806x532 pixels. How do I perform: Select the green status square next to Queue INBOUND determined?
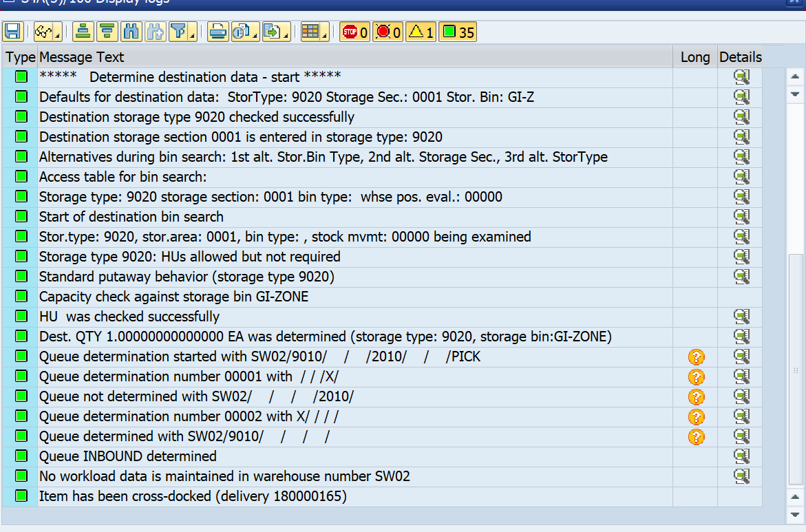pyautogui.click(x=20, y=456)
